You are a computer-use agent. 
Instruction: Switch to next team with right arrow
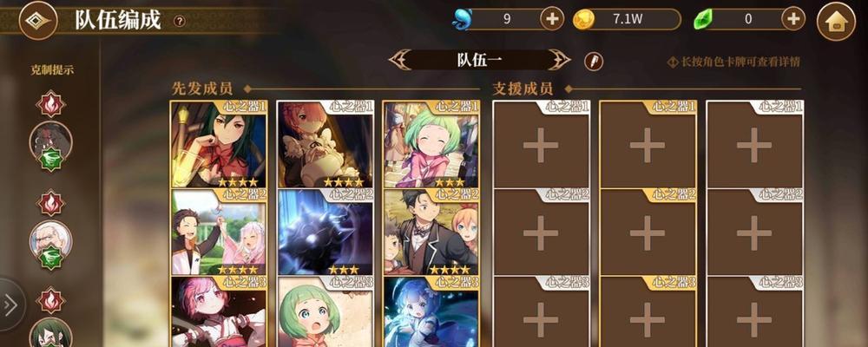559,60
